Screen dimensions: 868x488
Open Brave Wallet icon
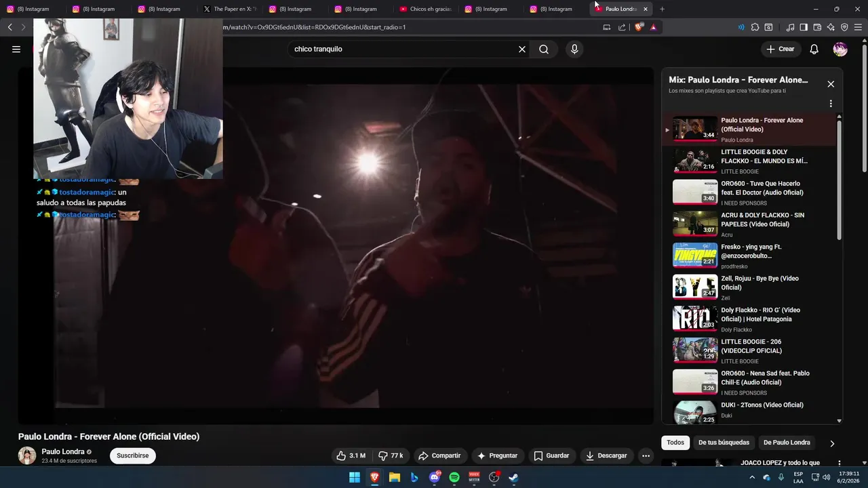click(x=817, y=27)
